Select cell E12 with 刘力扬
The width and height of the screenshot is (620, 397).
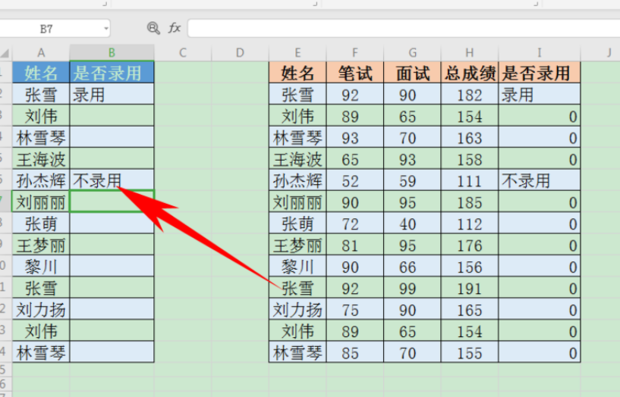[x=297, y=309]
